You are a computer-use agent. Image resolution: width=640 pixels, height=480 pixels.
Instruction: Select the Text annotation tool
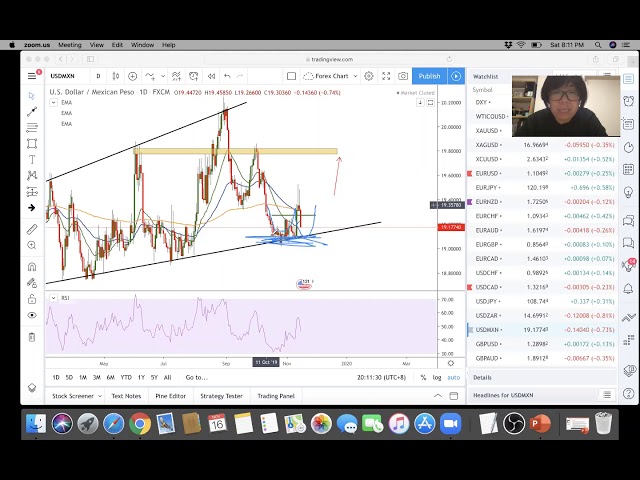click(x=32, y=159)
